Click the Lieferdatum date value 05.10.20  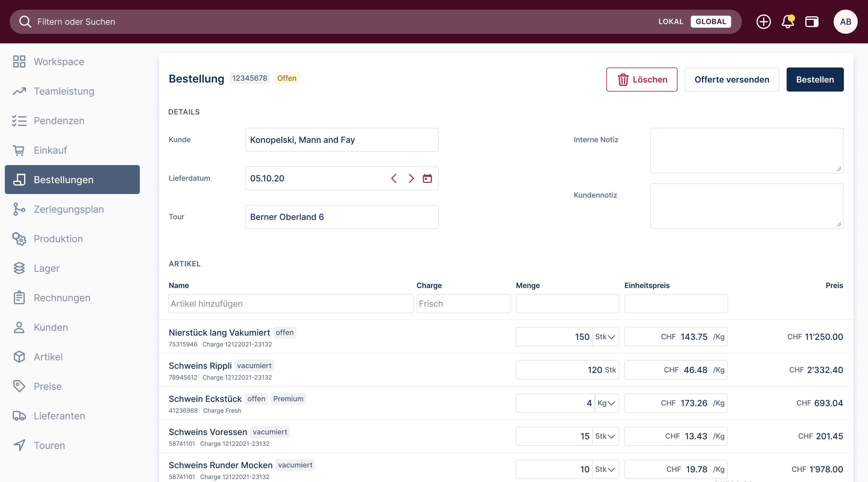267,179
